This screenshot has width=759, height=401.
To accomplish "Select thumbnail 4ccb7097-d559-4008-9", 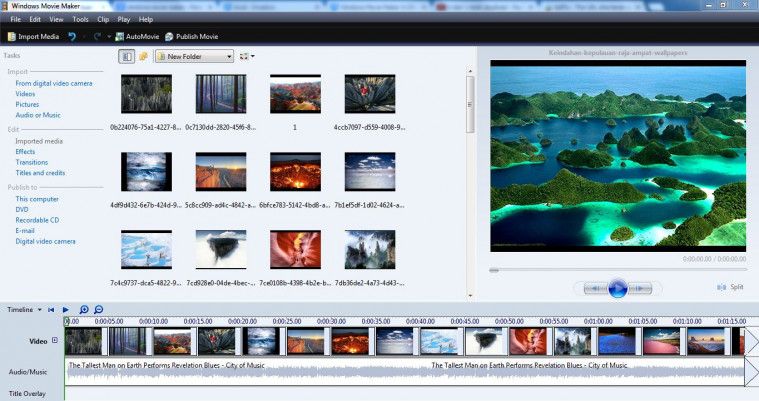I will click(370, 94).
